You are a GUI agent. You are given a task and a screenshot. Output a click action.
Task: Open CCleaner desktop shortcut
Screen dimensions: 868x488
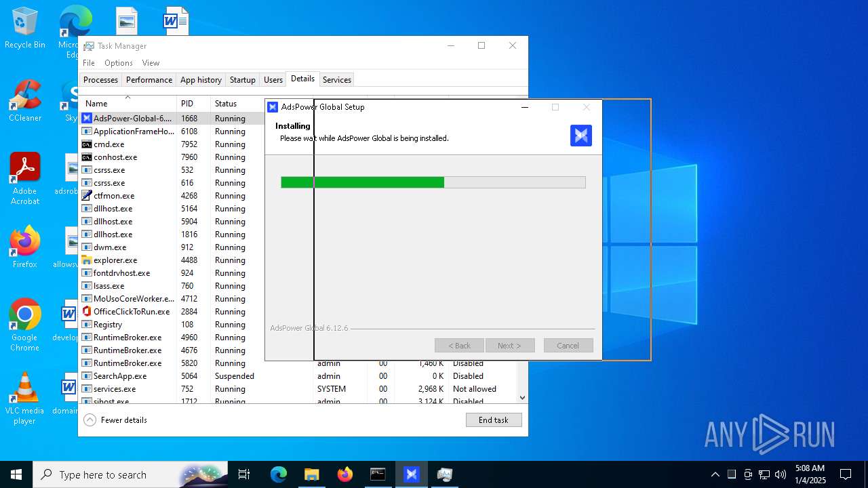click(x=25, y=102)
